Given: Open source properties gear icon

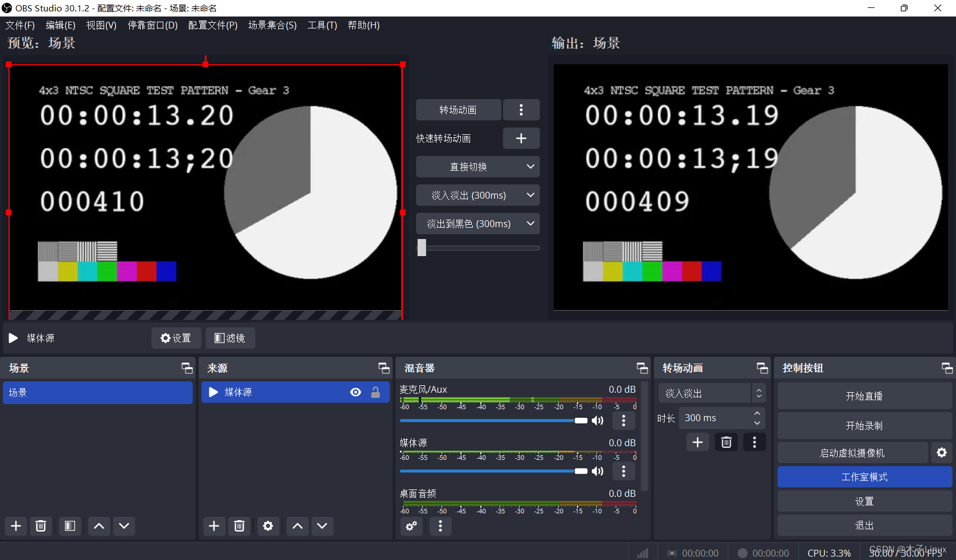Looking at the screenshot, I should (268, 526).
